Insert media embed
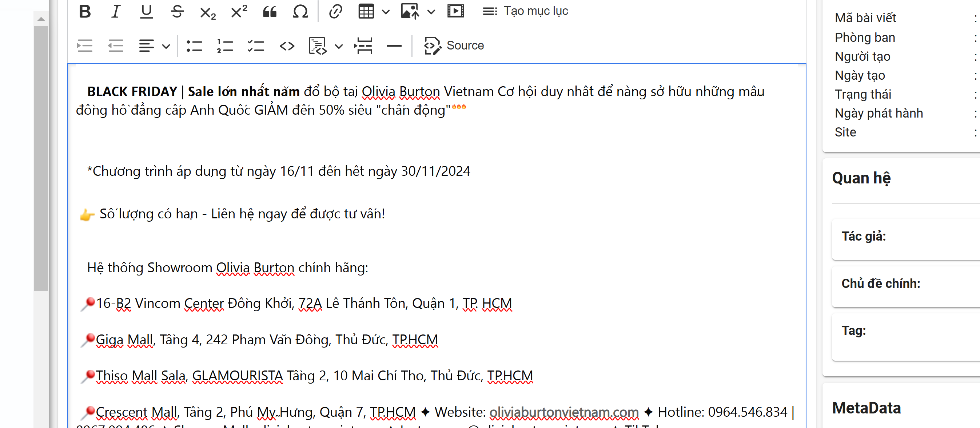Viewport: 980px width, 428px height. [456, 11]
